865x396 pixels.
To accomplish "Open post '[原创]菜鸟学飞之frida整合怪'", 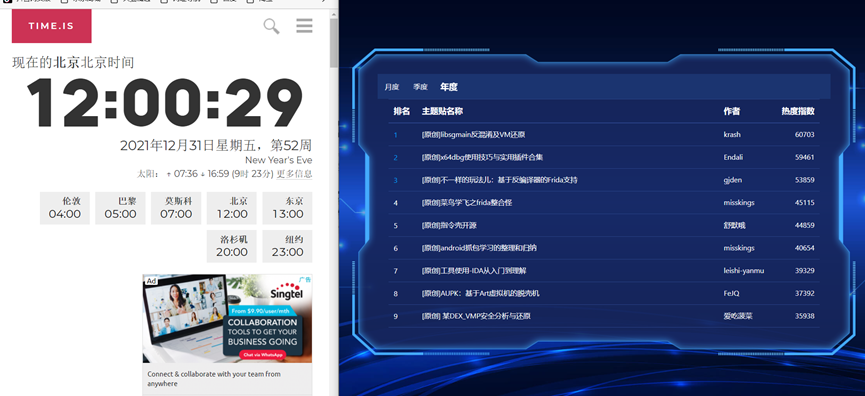I will pos(467,202).
